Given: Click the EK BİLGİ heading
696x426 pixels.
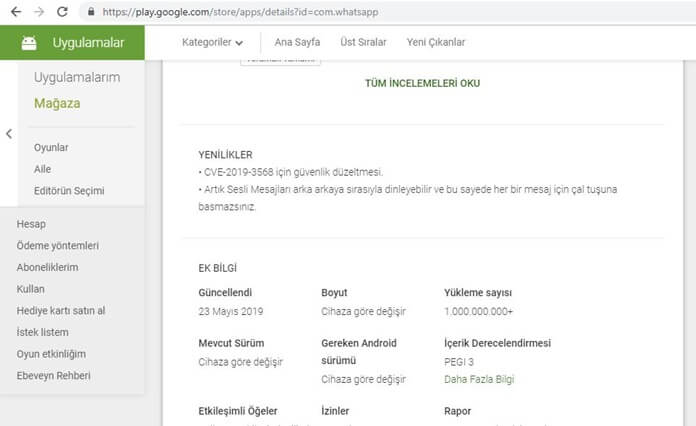Looking at the screenshot, I should point(218,268).
